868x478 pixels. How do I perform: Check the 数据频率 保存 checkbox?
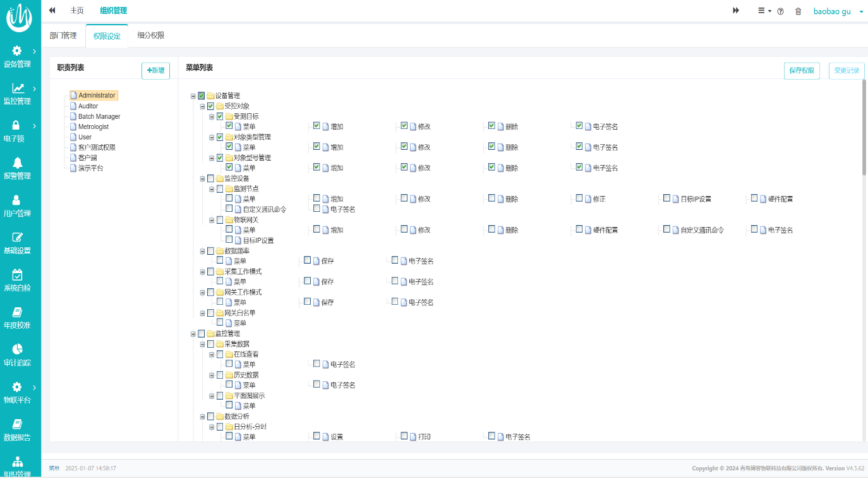[308, 260]
